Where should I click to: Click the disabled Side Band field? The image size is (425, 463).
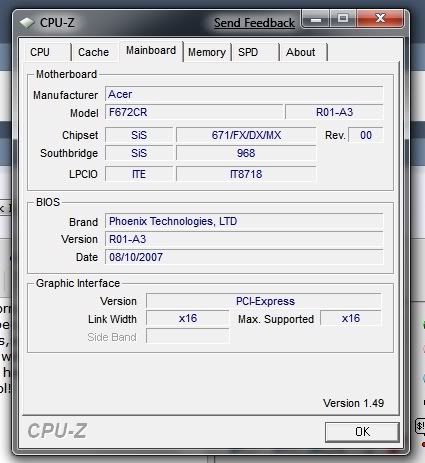coord(188,336)
